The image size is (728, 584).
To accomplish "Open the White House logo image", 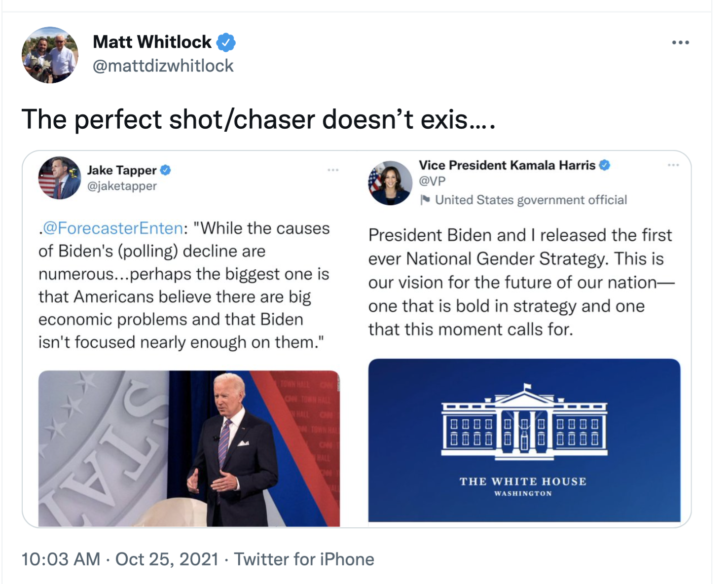I will point(524,440).
